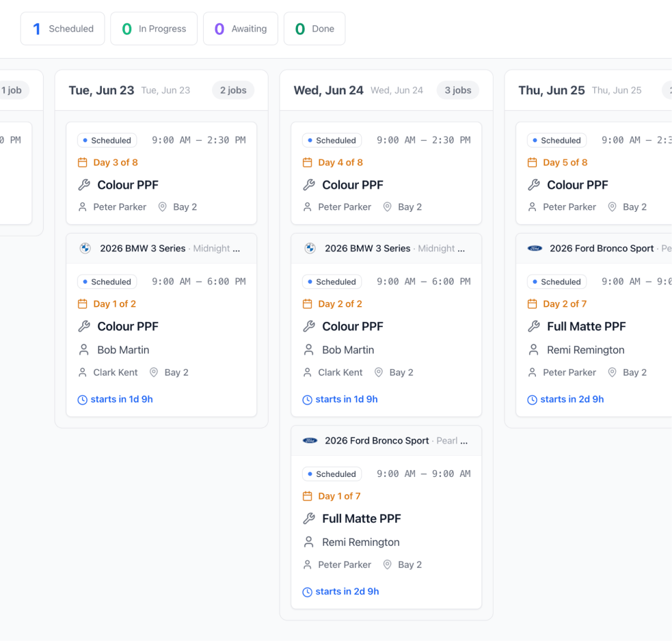The width and height of the screenshot is (672, 641).
Task: Open Tuesday's Colour PPF job for Bob Martin
Action: (128, 327)
